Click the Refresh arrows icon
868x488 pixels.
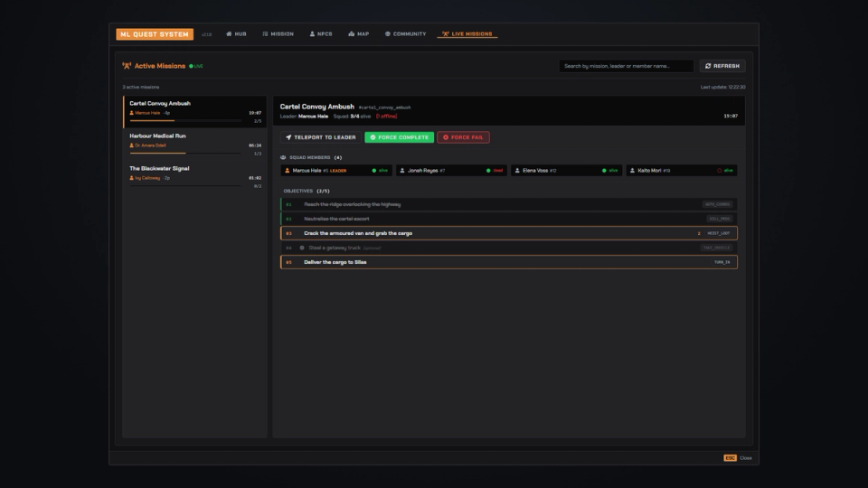[x=707, y=66]
